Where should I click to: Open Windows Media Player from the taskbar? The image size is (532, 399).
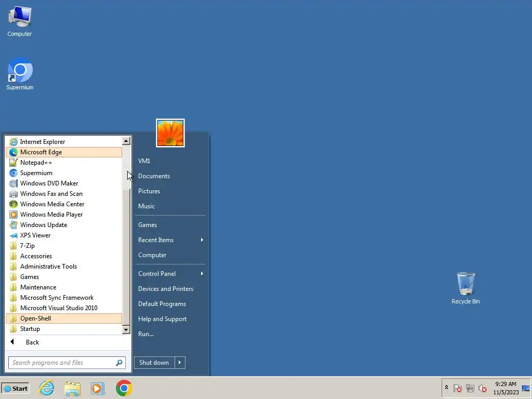98,388
